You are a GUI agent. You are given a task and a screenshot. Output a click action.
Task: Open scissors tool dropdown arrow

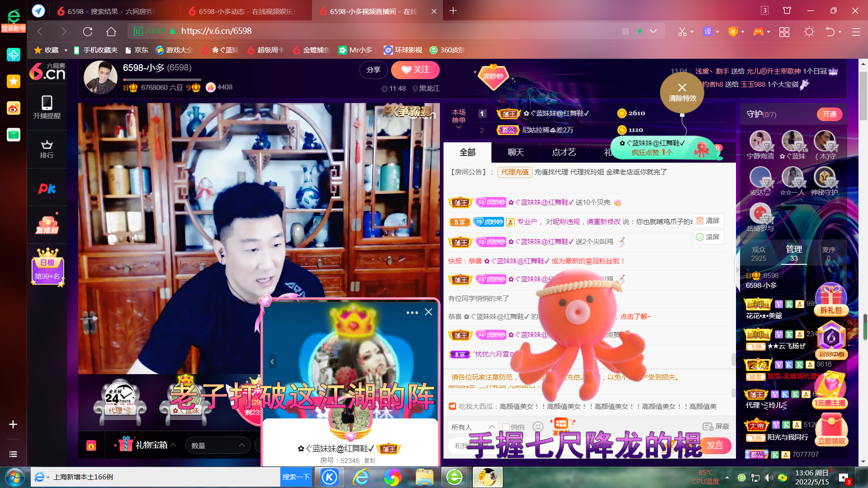[692, 32]
